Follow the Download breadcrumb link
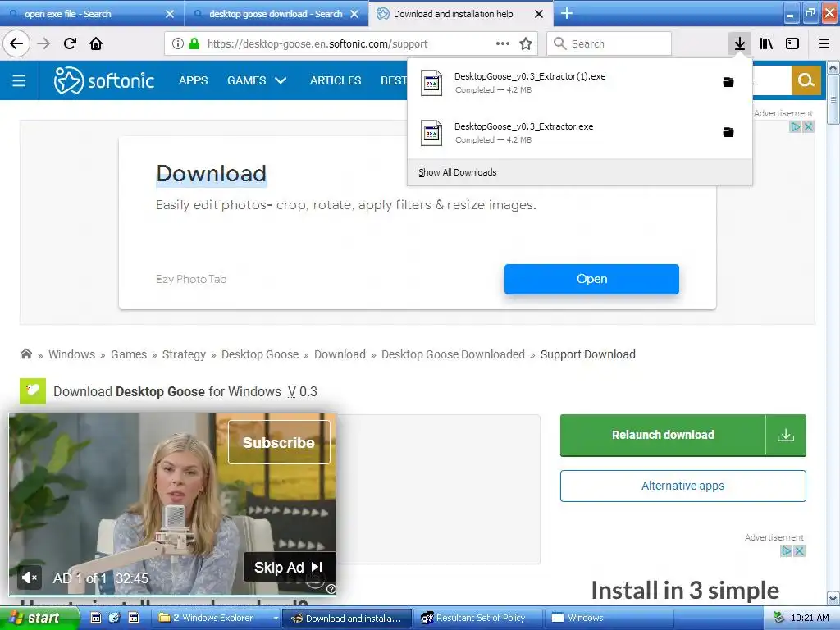 (x=340, y=354)
